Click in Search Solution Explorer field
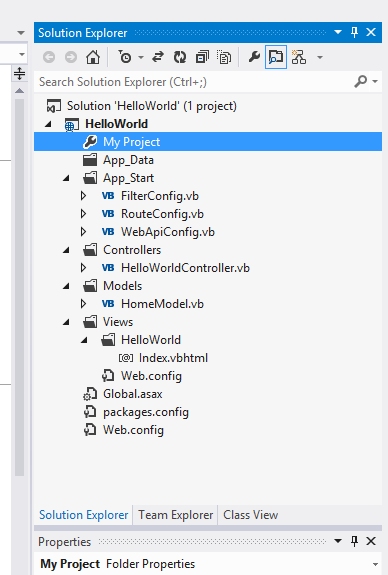The width and height of the screenshot is (388, 575). [194, 82]
